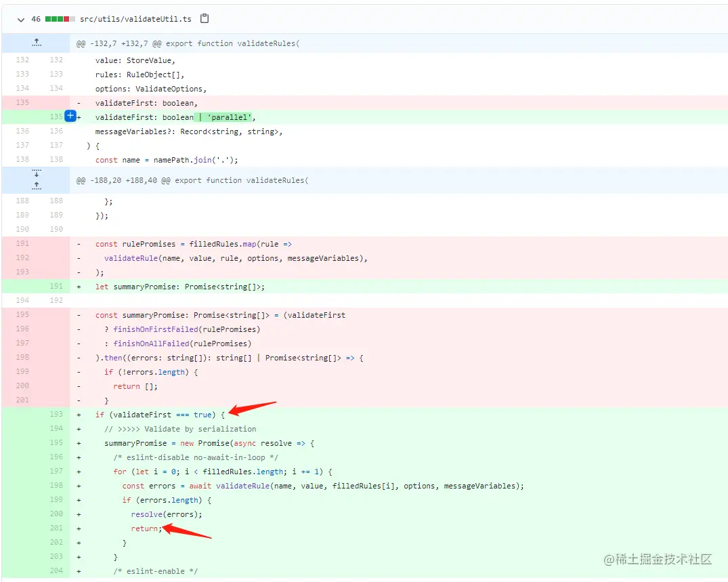Open src/utils/validateUtil.ts file link

coord(136,19)
